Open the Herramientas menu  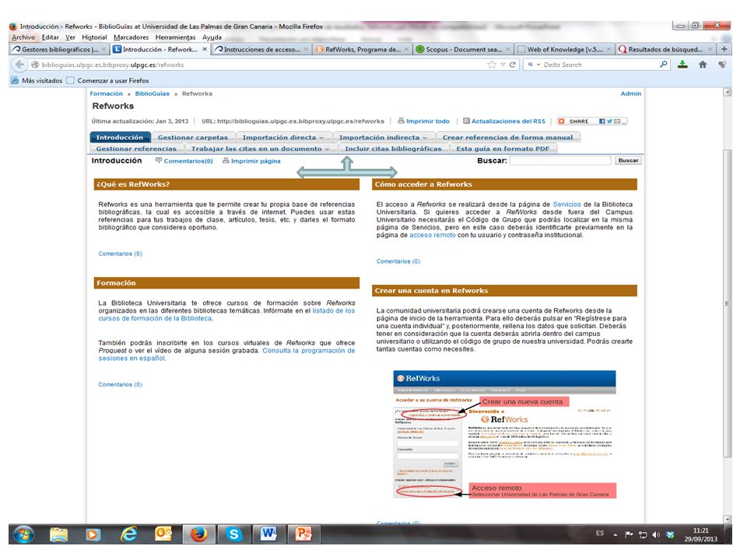click(175, 37)
